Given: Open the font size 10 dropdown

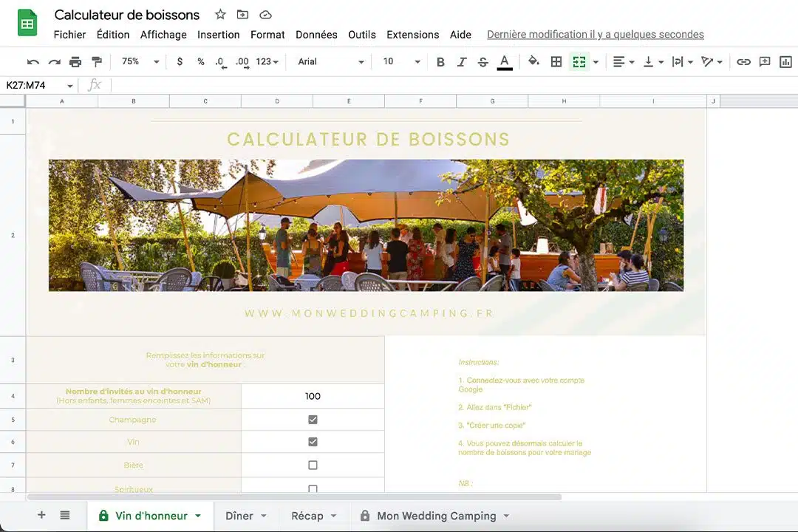Looking at the screenshot, I should click(x=401, y=61).
